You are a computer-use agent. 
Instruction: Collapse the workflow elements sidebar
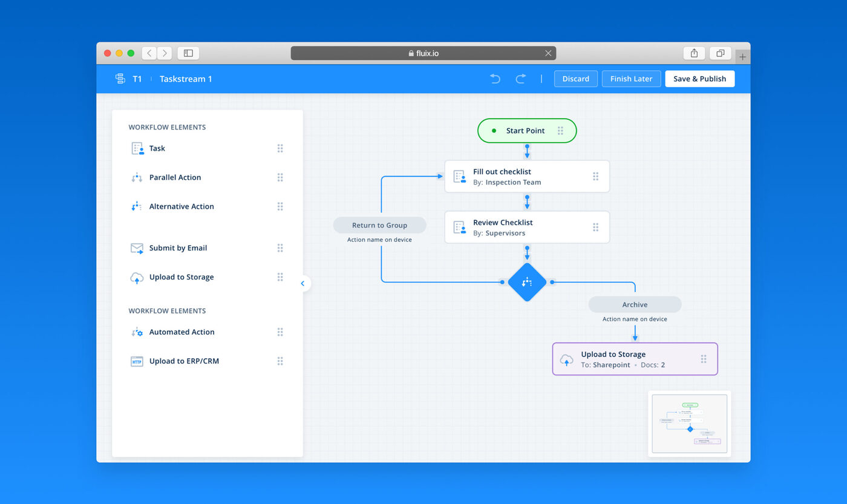coord(302,283)
